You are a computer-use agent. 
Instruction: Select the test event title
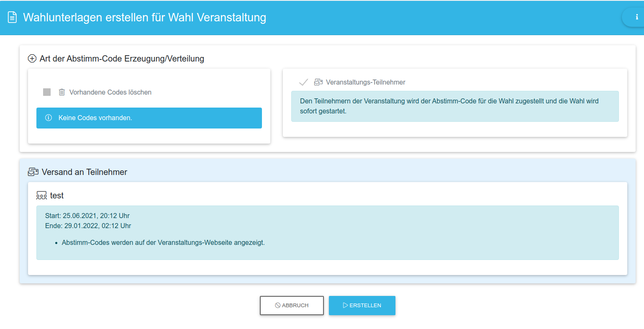[57, 195]
